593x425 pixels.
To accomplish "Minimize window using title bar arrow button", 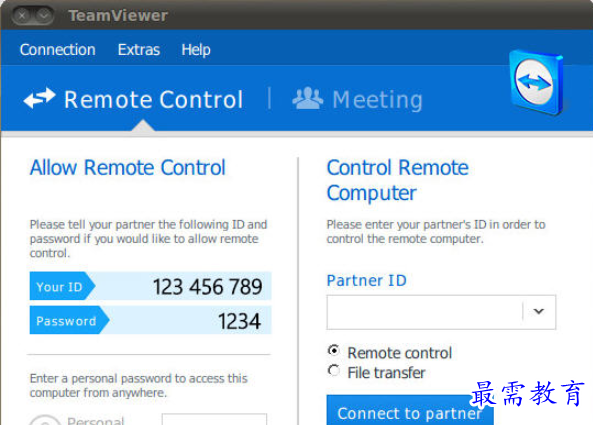I will (x=44, y=16).
